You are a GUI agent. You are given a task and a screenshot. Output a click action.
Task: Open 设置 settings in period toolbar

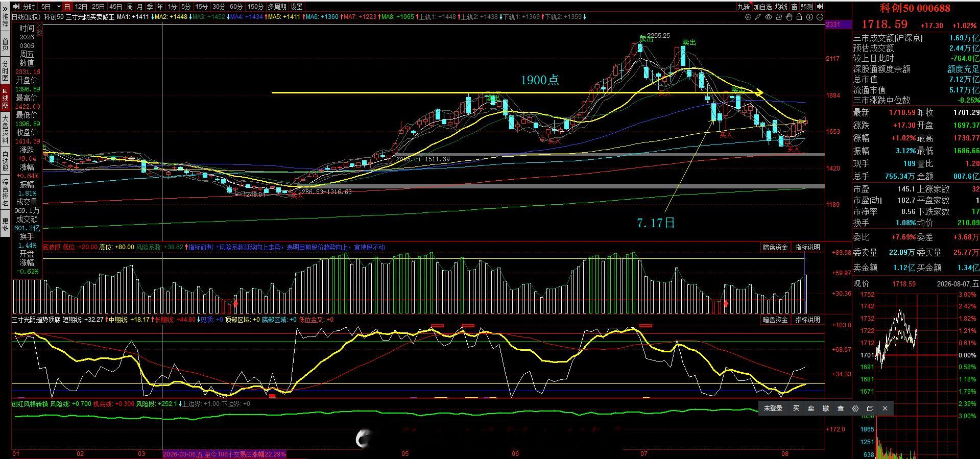[296, 7]
